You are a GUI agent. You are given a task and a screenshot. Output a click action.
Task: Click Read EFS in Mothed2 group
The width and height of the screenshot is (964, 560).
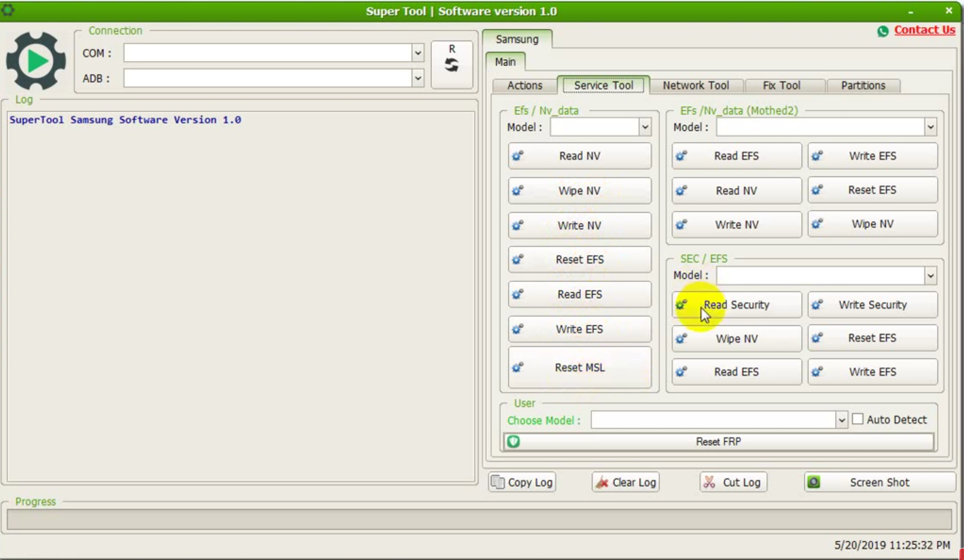coord(737,156)
